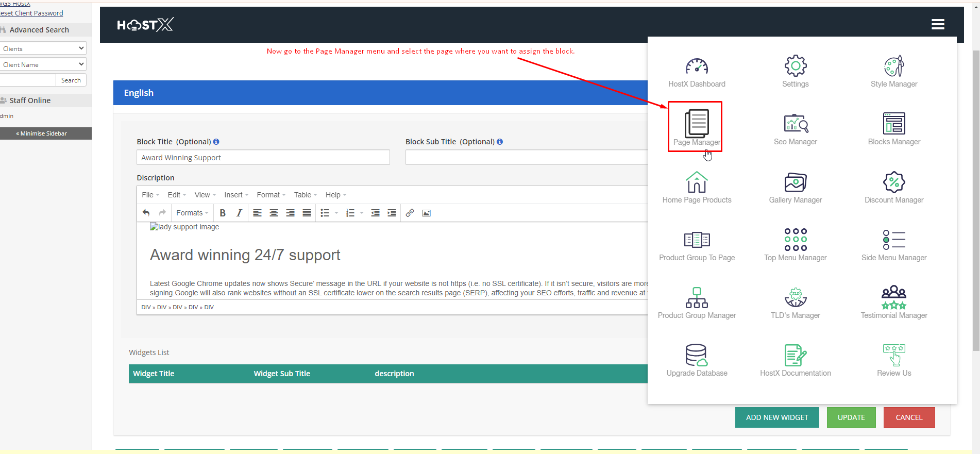Open Blocks Manager from the menu
Screen dimensions: 980x454
point(893,124)
